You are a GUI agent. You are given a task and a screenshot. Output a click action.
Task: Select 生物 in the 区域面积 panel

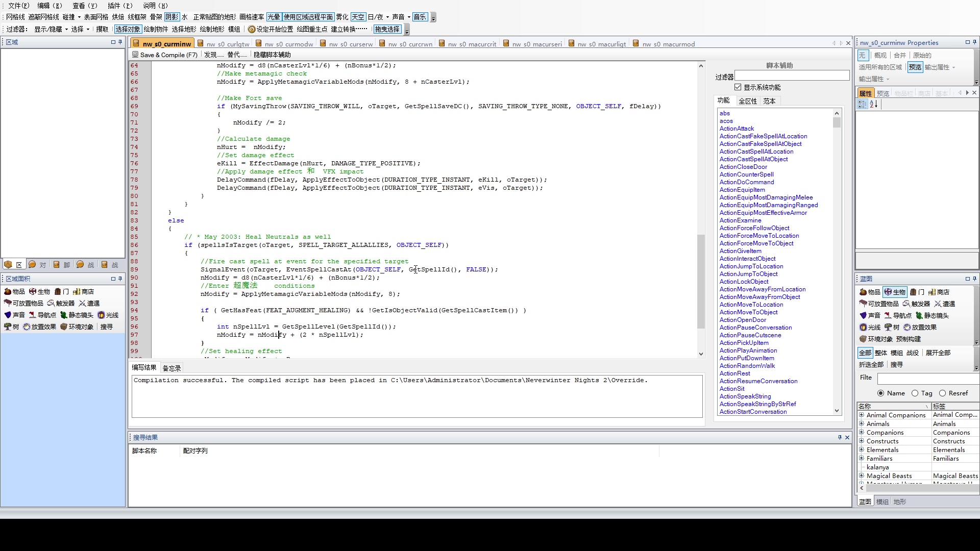coord(39,291)
